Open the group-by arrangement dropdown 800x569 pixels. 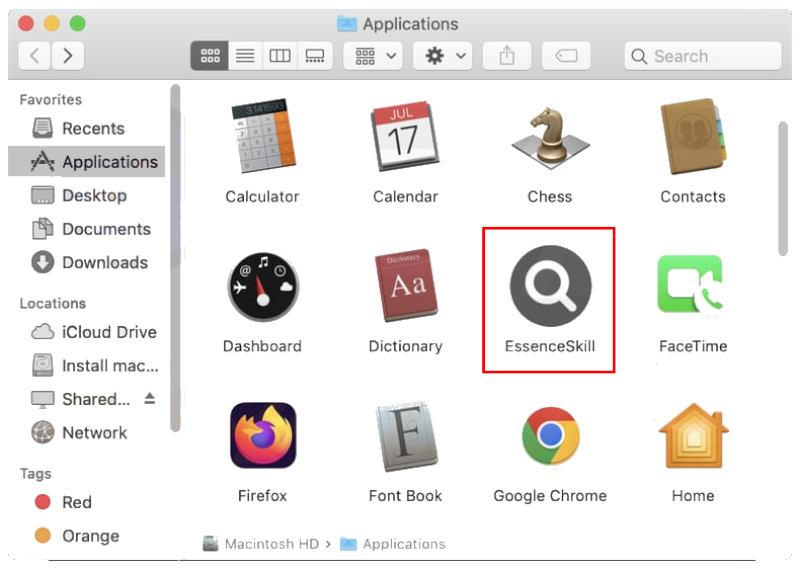point(373,56)
